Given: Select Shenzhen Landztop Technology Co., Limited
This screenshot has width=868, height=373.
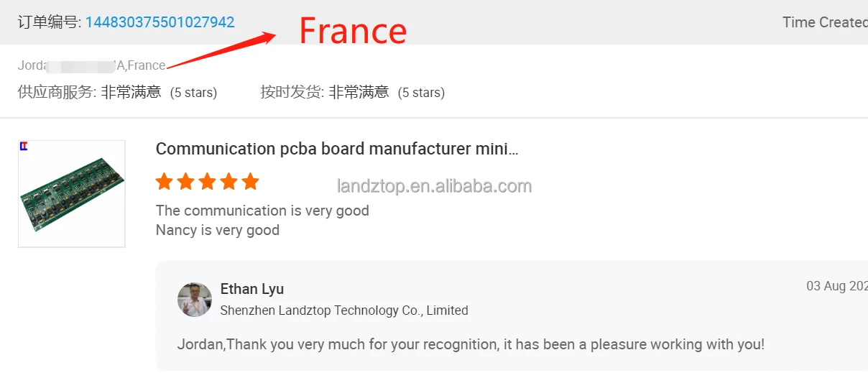Looking at the screenshot, I should (x=344, y=310).
